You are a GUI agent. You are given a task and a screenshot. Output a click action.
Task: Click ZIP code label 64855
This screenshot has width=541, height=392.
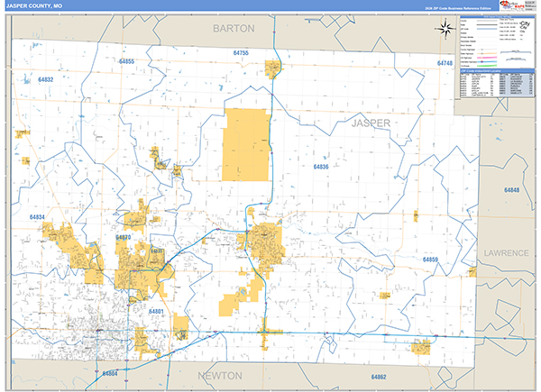126,61
